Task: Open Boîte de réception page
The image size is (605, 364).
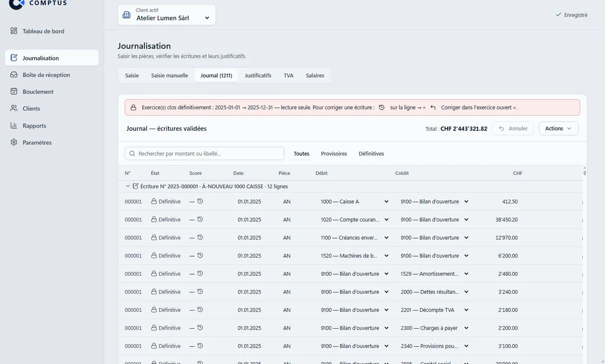Action: (x=52, y=75)
